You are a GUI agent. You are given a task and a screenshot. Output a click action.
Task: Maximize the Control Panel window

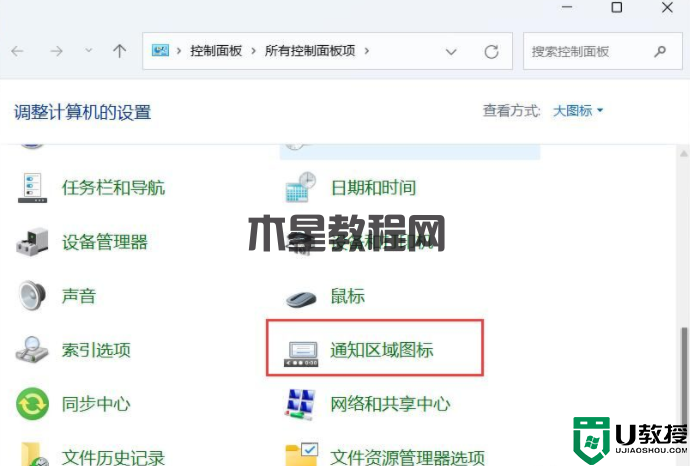pyautogui.click(x=617, y=7)
